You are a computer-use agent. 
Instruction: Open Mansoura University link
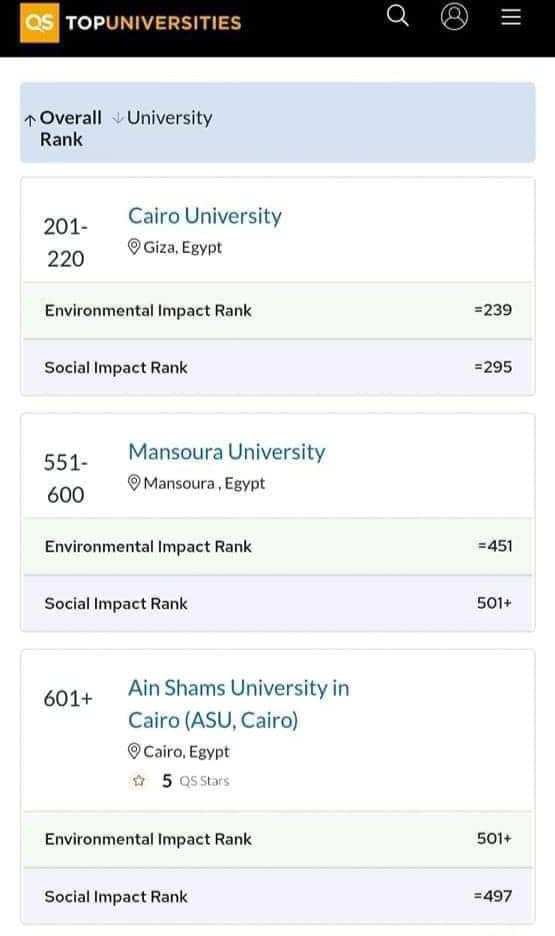click(227, 452)
